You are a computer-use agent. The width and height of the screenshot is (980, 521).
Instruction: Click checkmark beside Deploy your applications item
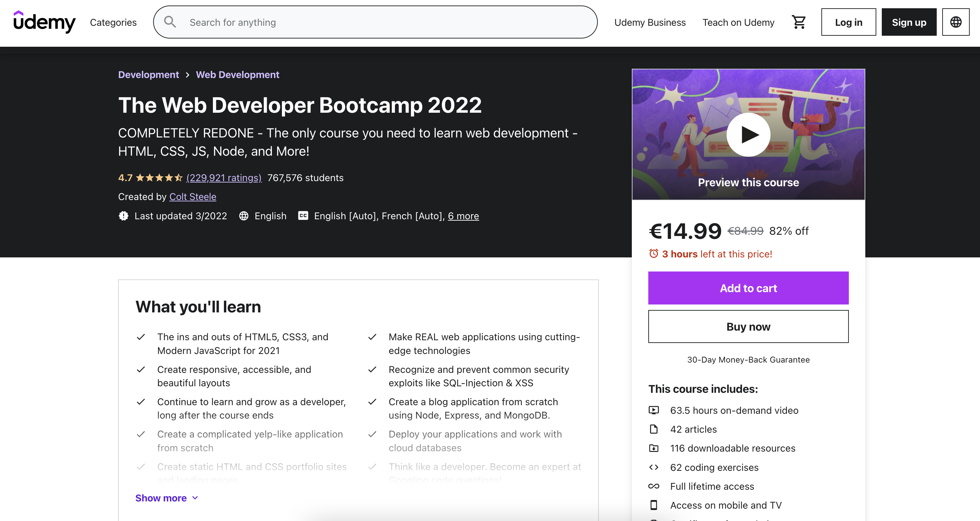(x=372, y=434)
